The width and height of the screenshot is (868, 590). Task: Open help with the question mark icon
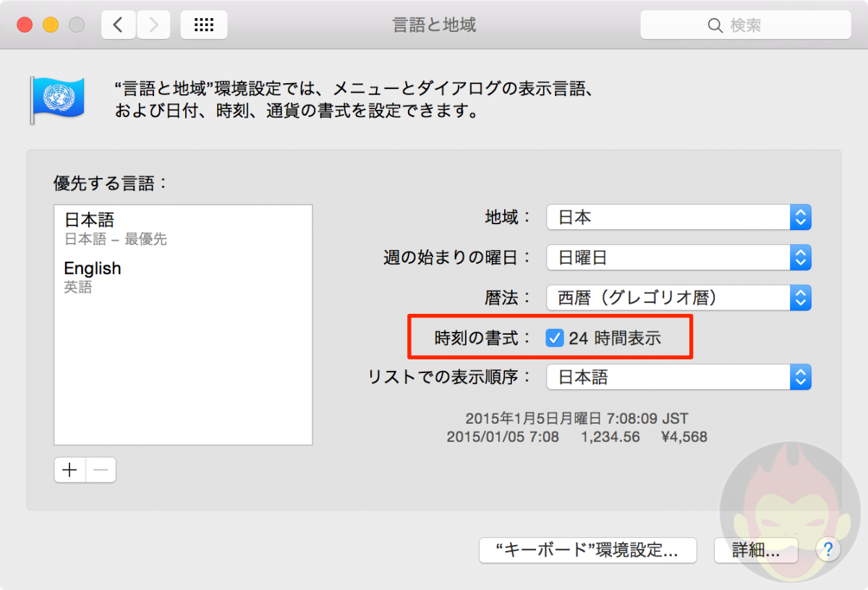[827, 550]
